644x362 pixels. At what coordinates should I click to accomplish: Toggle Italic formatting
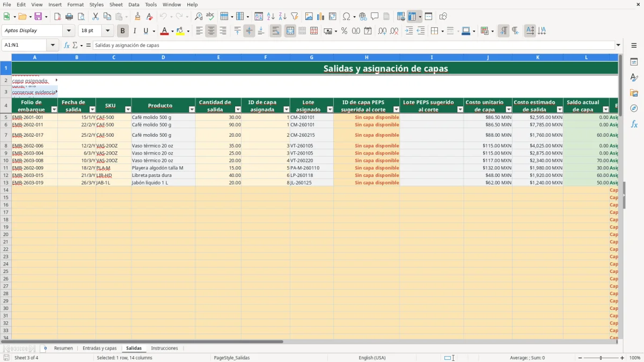[134, 31]
